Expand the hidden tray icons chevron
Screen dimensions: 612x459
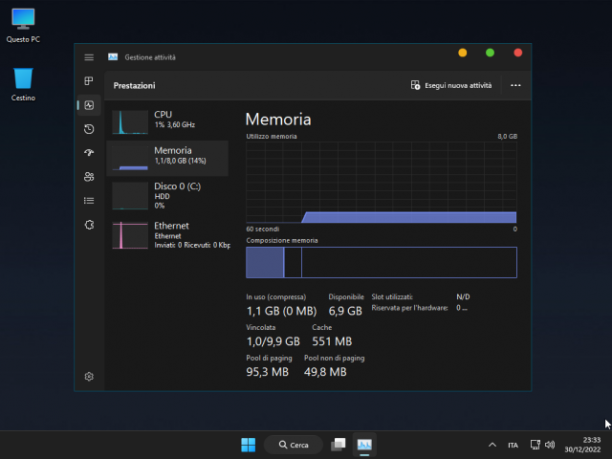(492, 445)
